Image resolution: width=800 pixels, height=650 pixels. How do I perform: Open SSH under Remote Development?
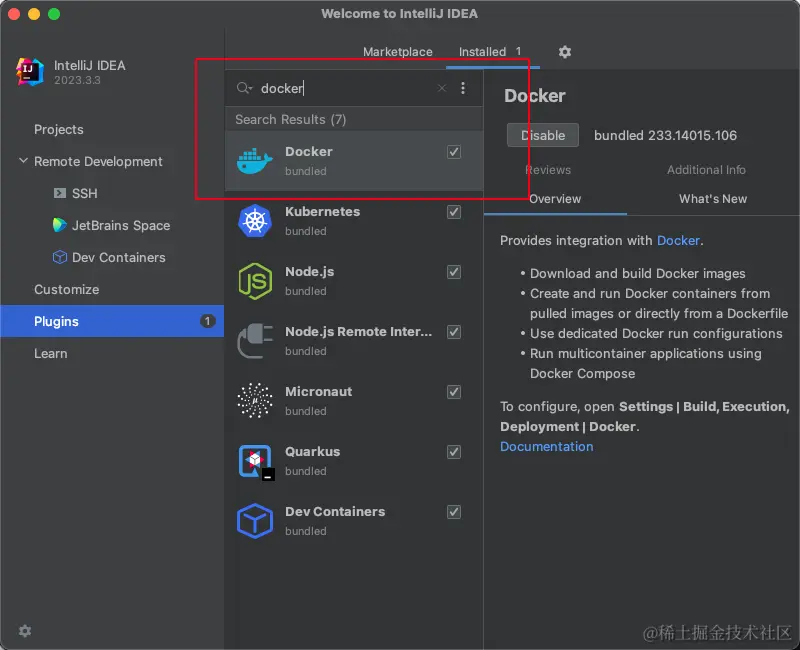84,193
